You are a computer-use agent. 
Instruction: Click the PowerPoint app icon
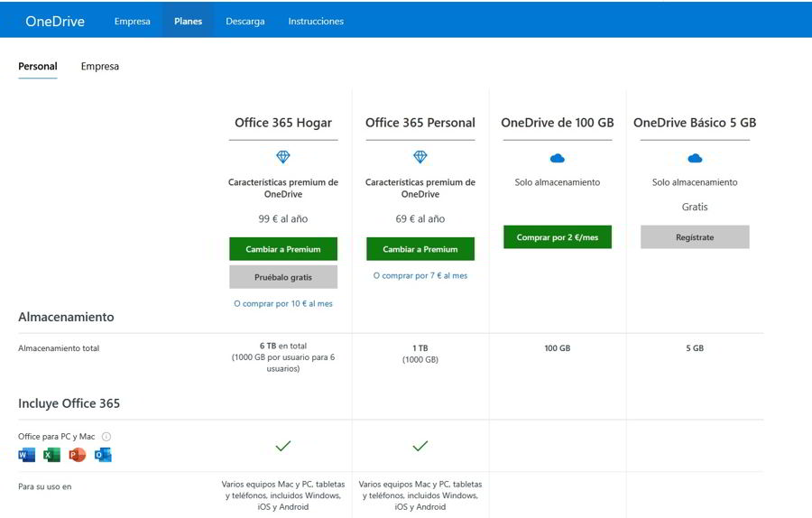click(x=78, y=455)
